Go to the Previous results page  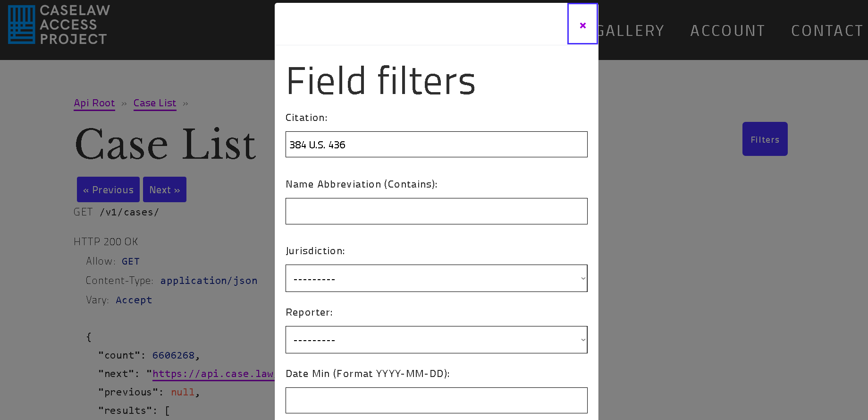point(108,189)
